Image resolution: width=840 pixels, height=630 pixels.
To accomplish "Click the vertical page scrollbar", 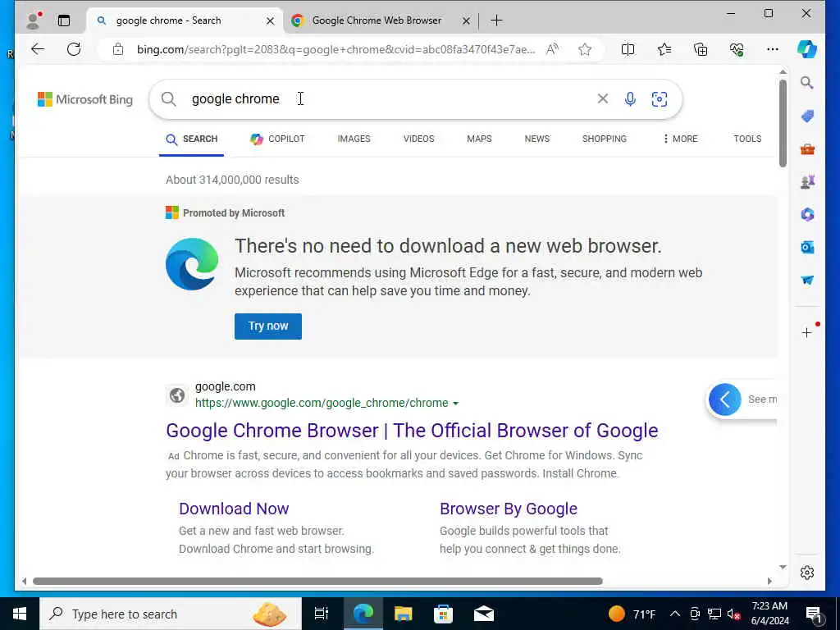I will [783, 123].
